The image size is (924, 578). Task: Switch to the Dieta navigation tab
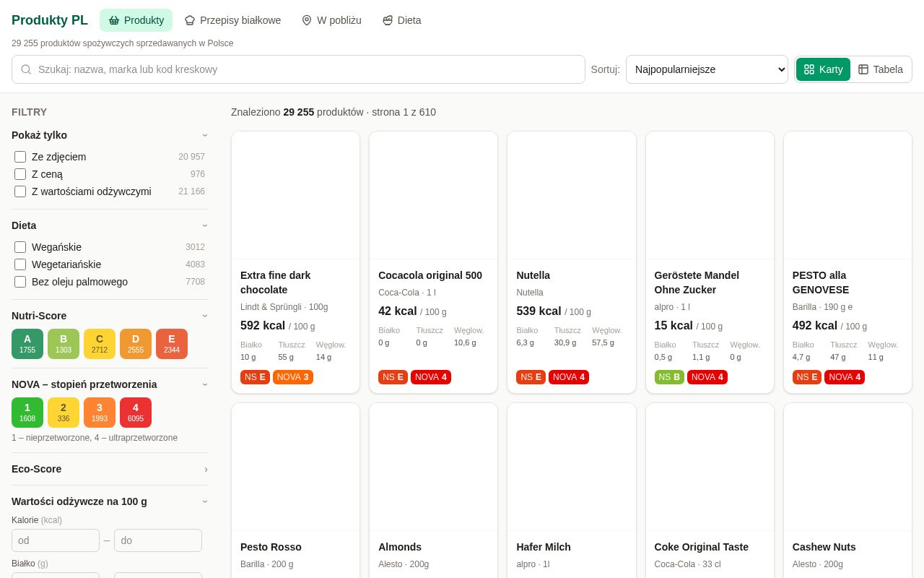401,20
